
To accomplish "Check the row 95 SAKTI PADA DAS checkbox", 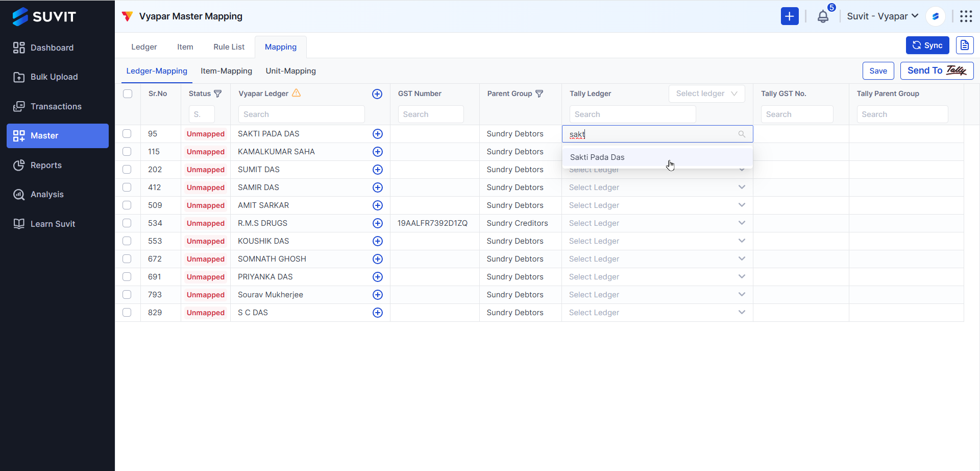I will pyautogui.click(x=127, y=134).
